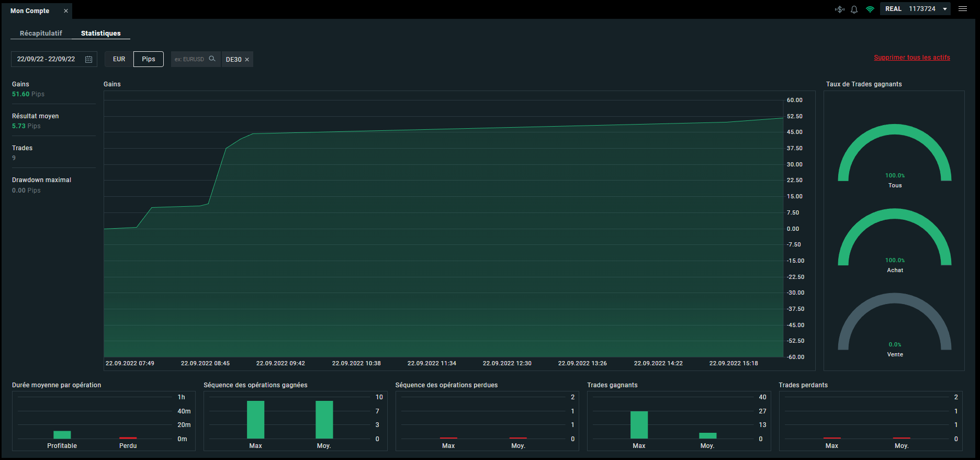
Task: Check the green connection status icon
Action: (x=870, y=9)
